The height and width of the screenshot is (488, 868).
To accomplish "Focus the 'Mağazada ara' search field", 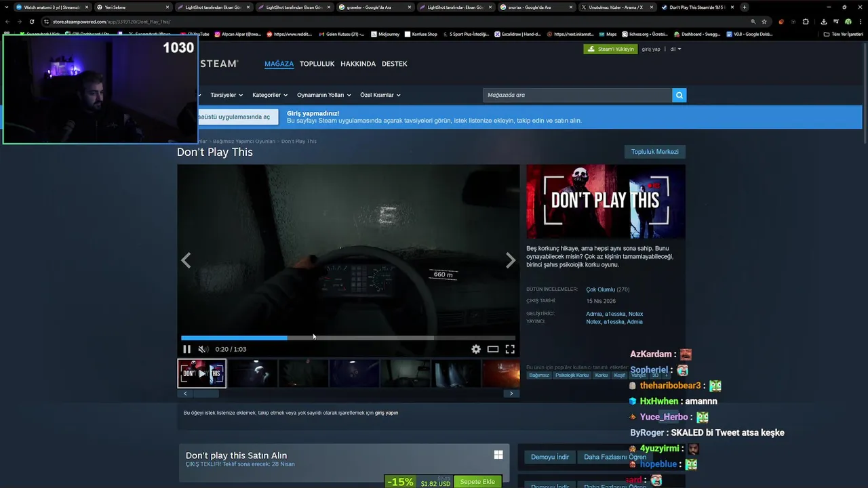I will click(577, 95).
